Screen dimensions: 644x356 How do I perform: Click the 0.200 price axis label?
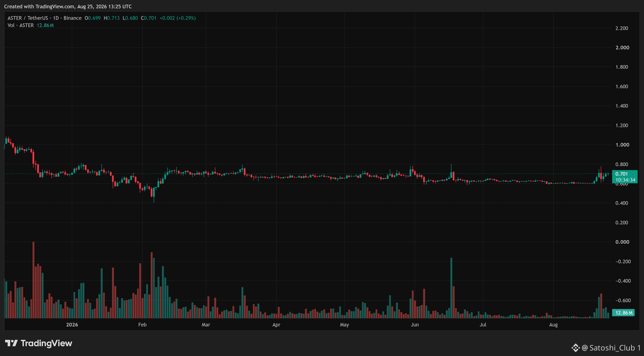point(622,223)
